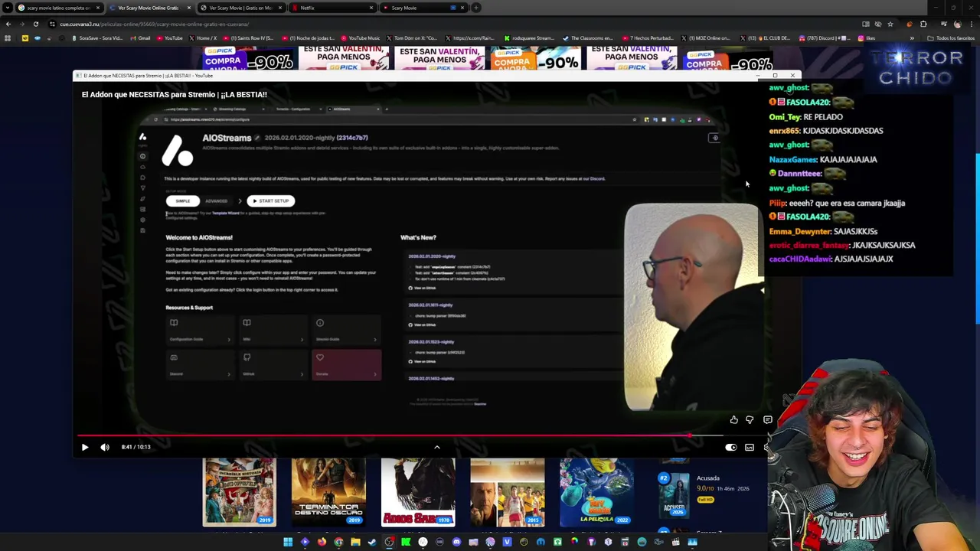Open the 2019 David Copperfield movie poster
The height and width of the screenshot is (551, 980).
pyautogui.click(x=239, y=492)
